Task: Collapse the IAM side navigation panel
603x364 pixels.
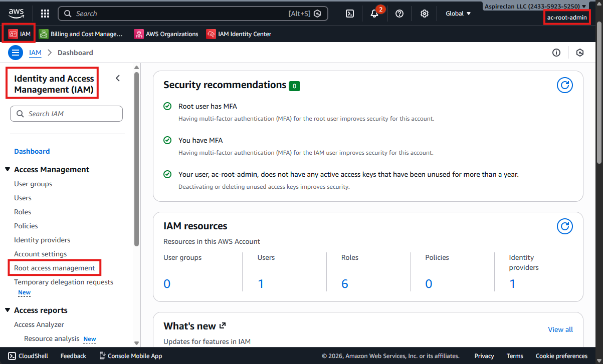Action: [118, 78]
